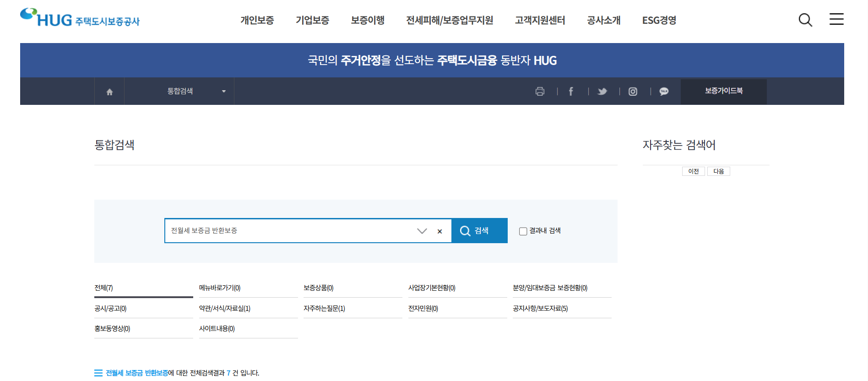Open ESG경영 menu

659,20
